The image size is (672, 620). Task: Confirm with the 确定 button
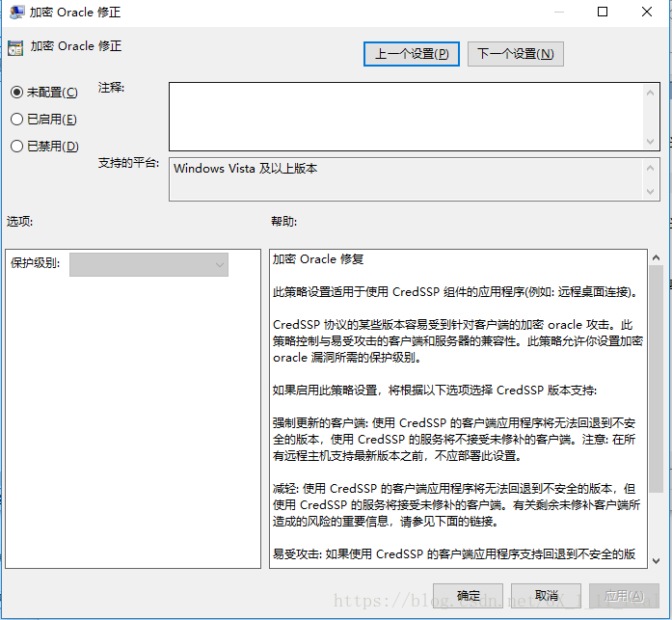point(468,596)
